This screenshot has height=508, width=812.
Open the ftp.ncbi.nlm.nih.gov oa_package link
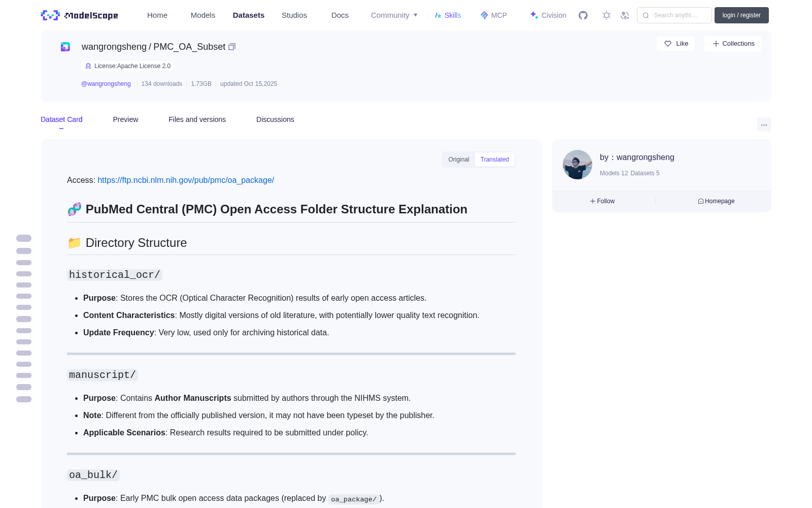[186, 180]
